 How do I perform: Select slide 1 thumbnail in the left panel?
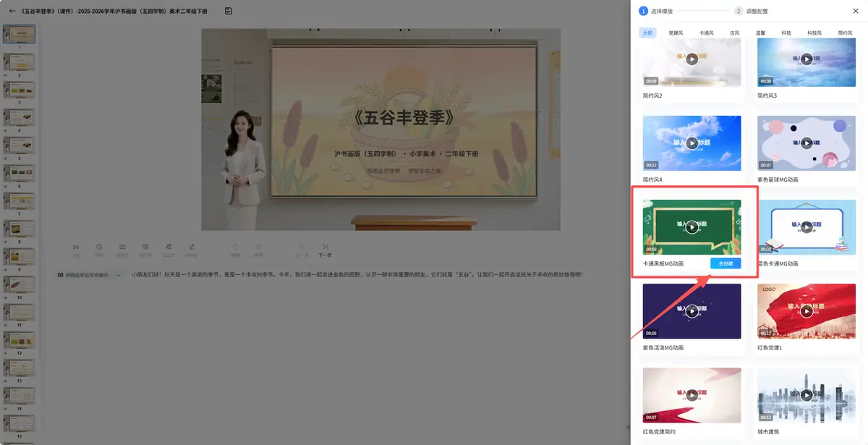20,34
